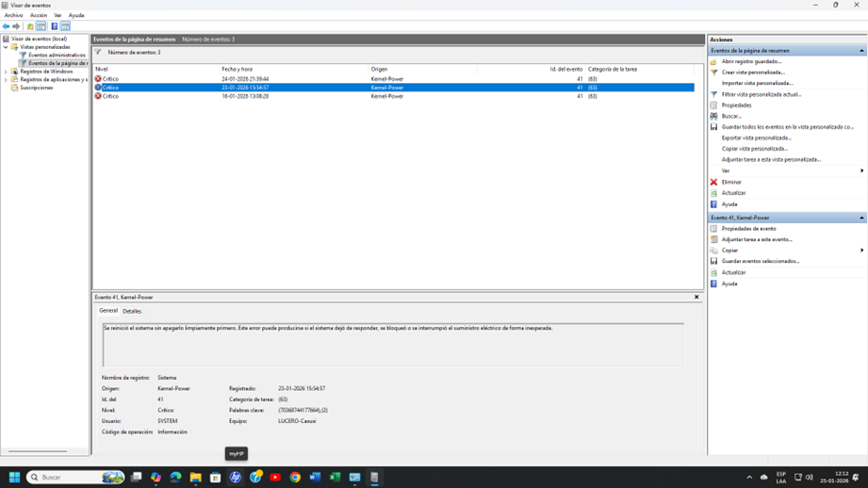Click the horizontal scrollbar in the tree pane
868x488 pixels.
(39, 451)
